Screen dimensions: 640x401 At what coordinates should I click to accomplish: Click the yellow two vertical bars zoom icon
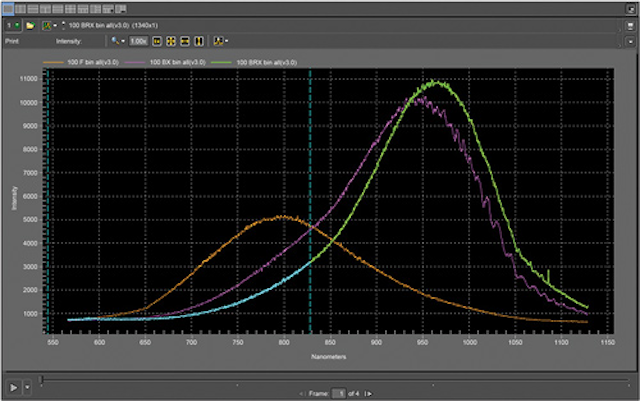click(x=199, y=41)
